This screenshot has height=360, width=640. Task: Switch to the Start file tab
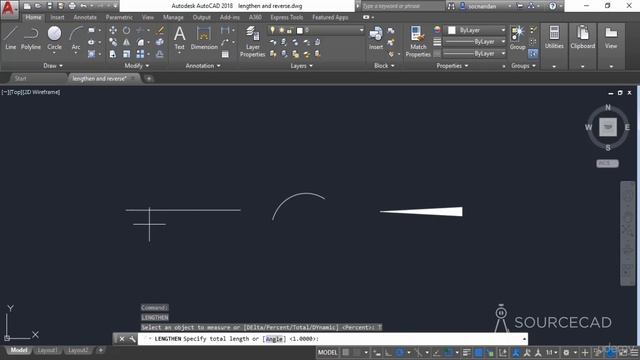[20, 78]
